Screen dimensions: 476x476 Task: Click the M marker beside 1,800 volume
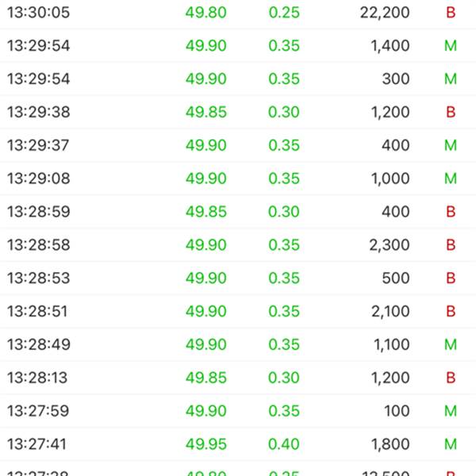coord(451,444)
